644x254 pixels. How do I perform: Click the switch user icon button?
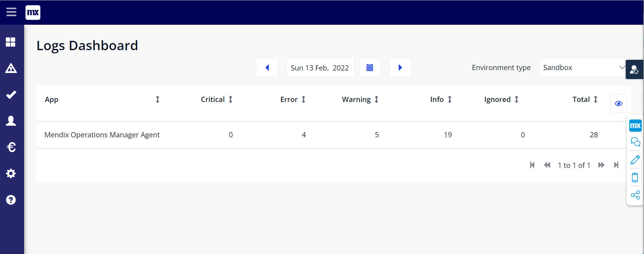tap(634, 69)
